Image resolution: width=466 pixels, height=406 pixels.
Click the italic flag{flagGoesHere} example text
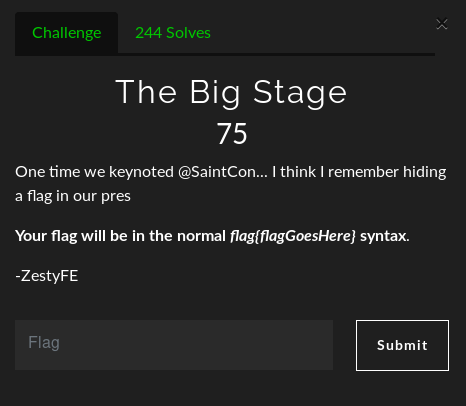point(293,236)
